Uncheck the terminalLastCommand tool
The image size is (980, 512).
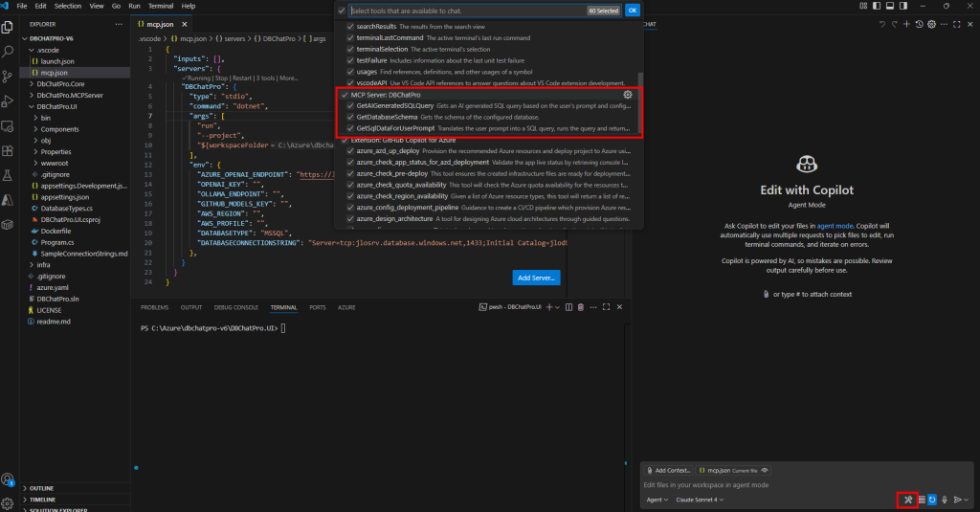coord(350,38)
